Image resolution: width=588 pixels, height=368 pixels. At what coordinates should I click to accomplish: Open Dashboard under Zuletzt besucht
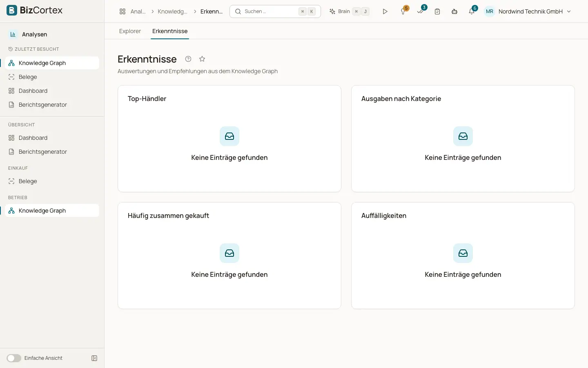click(x=52, y=91)
